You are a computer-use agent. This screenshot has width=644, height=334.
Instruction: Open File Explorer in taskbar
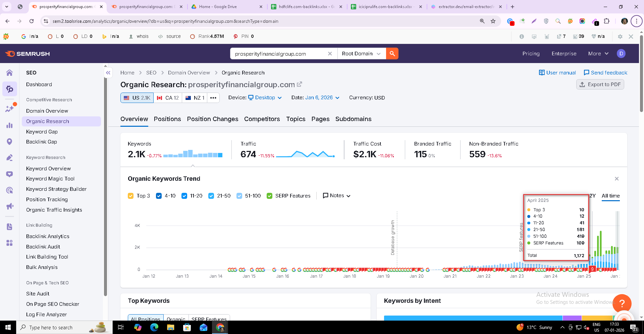[171, 327]
